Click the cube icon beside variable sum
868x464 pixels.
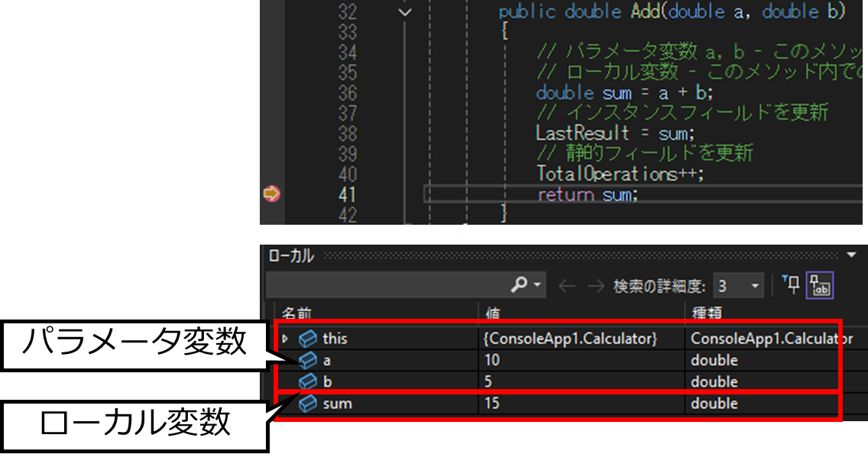307,404
